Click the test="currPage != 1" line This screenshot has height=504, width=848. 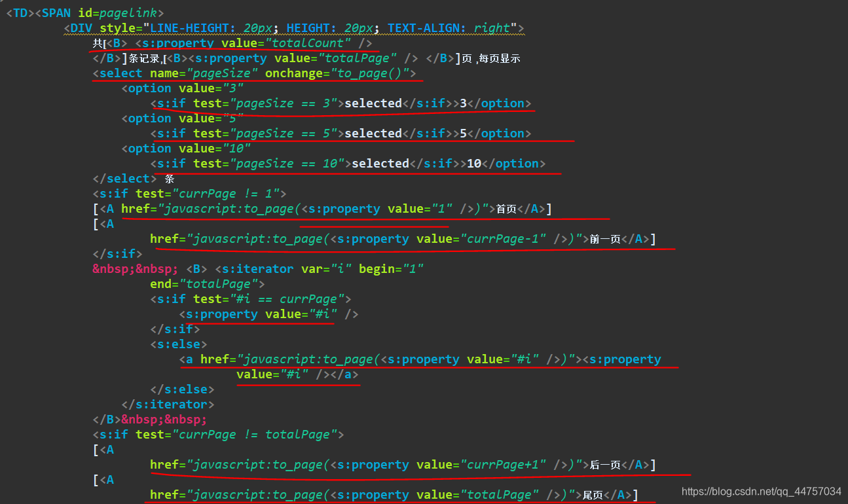[190, 194]
